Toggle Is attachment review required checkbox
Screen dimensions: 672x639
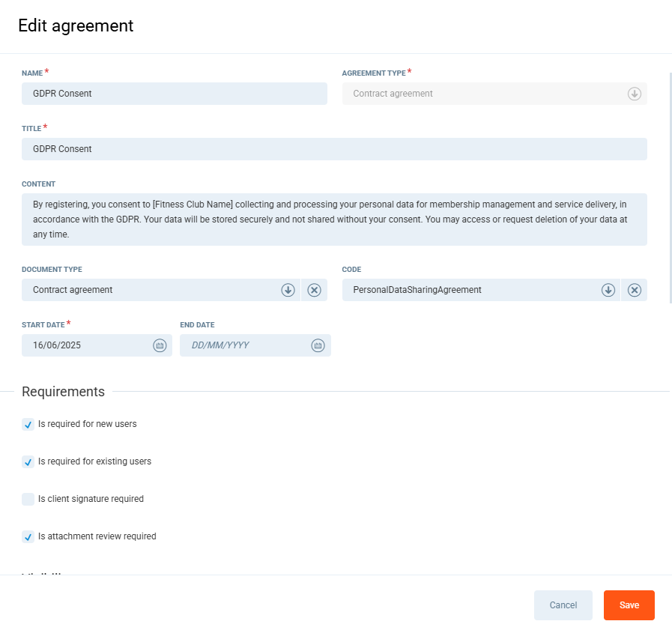[x=28, y=537]
